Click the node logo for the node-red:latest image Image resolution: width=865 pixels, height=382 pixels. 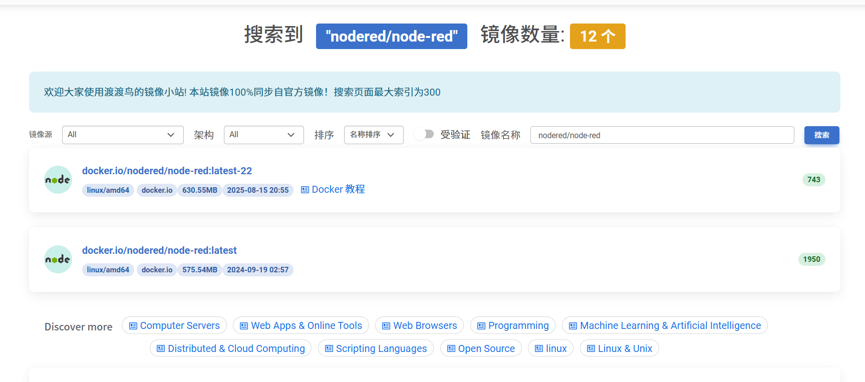point(58,259)
